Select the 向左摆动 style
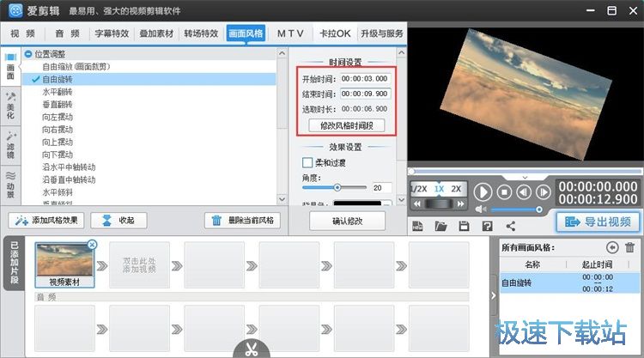Screen dimensions: 644x358 point(58,117)
